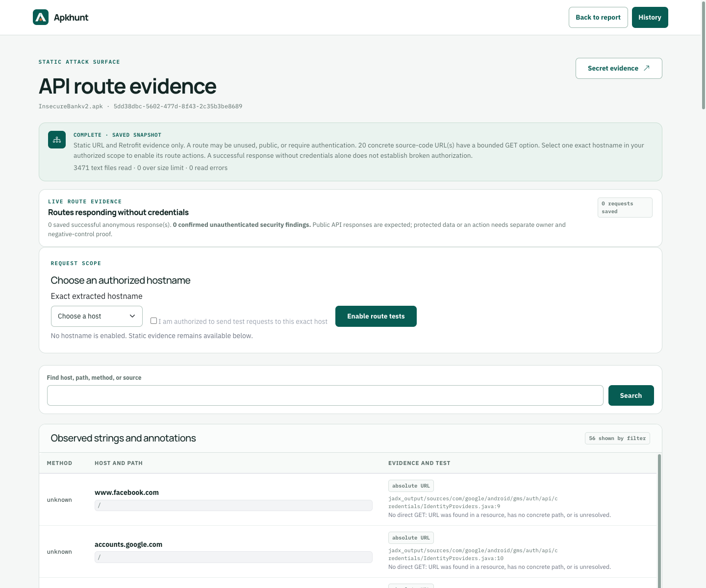
Task: Open the History page
Action: tap(650, 17)
